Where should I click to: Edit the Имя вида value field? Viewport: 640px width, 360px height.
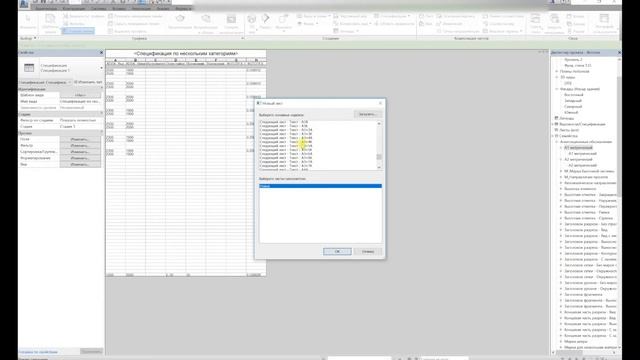(80, 101)
